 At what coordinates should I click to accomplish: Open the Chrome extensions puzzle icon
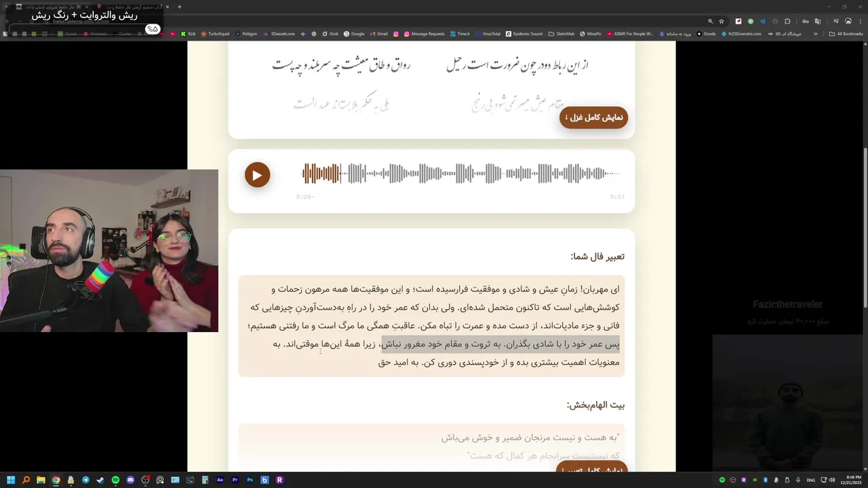(787, 21)
